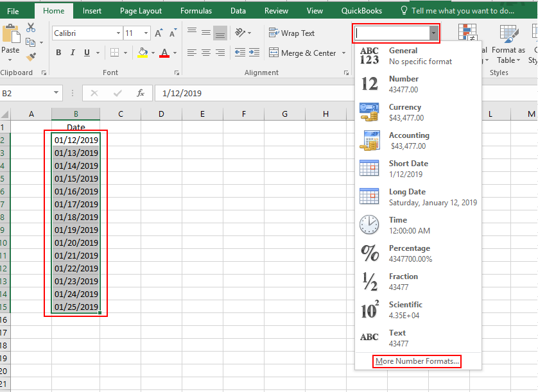Toggle Bold formatting

click(58, 53)
